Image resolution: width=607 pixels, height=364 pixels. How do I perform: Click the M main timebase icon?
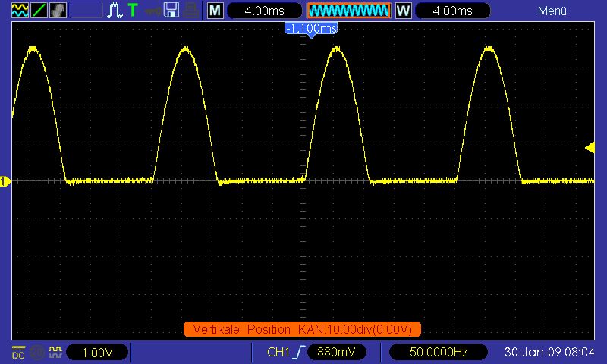tap(215, 11)
